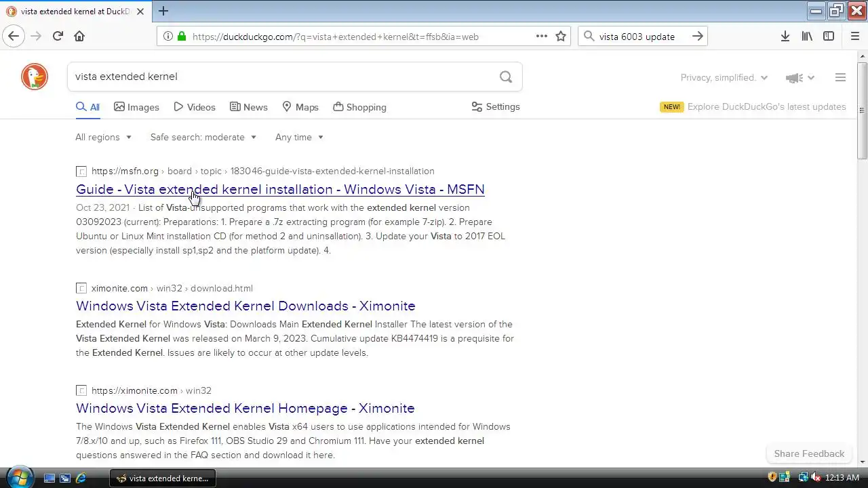This screenshot has width=868, height=488.
Task: Focus the DuckDuckGo search input field
Action: click(x=281, y=77)
